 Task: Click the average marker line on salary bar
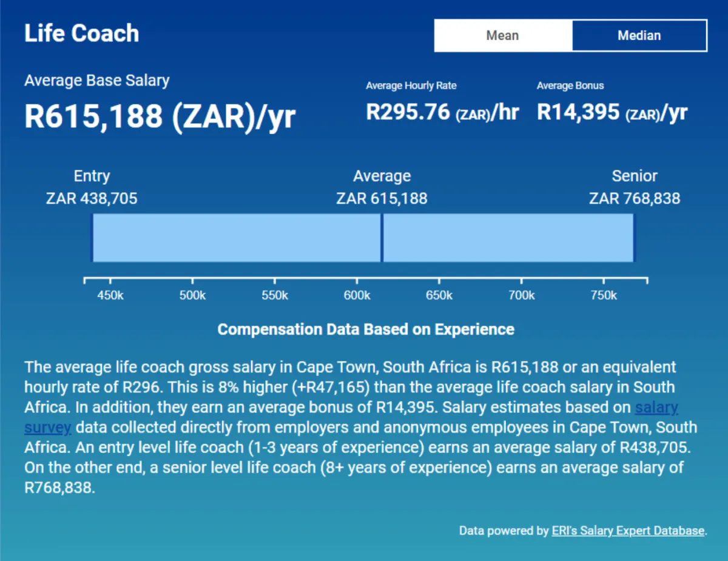coord(382,238)
